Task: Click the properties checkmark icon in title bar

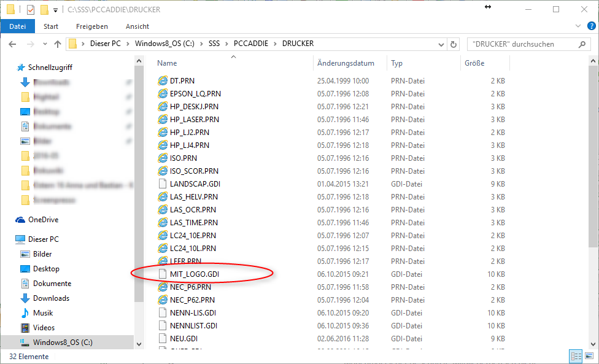Action: tap(31, 10)
